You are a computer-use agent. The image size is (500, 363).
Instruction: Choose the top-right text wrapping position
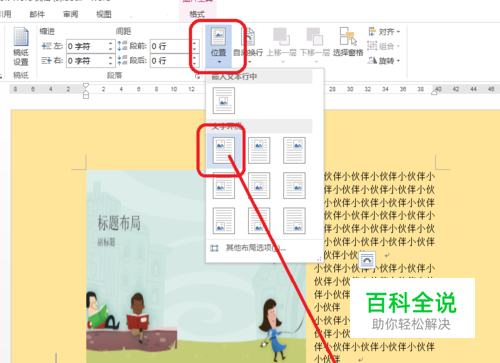click(294, 150)
